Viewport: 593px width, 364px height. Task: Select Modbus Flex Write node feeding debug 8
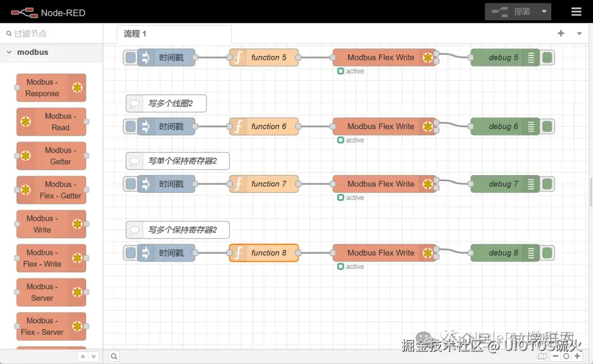coord(384,253)
